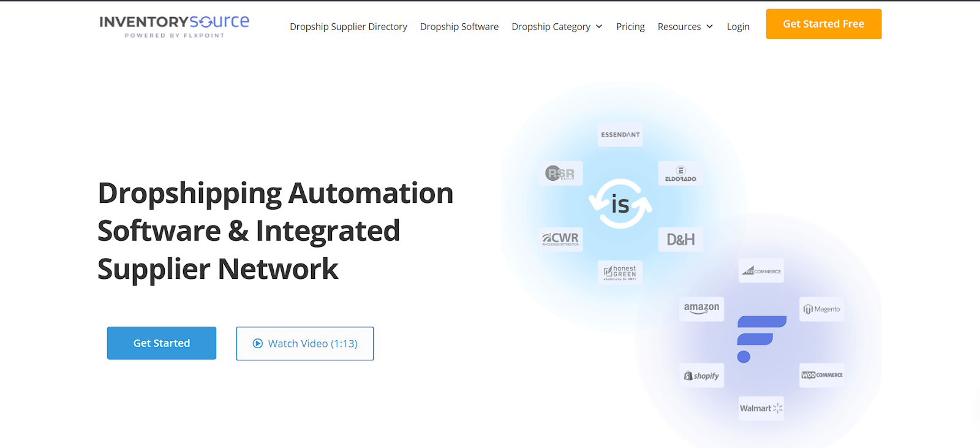Click the RSR Group supplier logo
This screenshot has width=980, height=448.
(560, 173)
